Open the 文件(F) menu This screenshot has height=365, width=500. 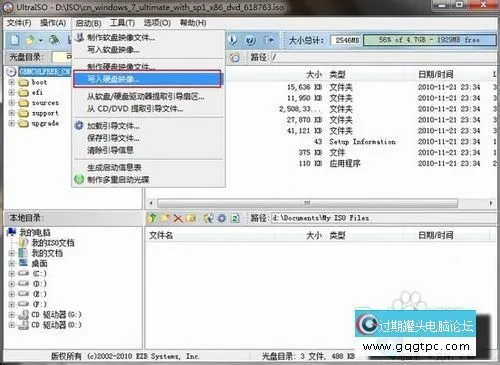coord(19,23)
